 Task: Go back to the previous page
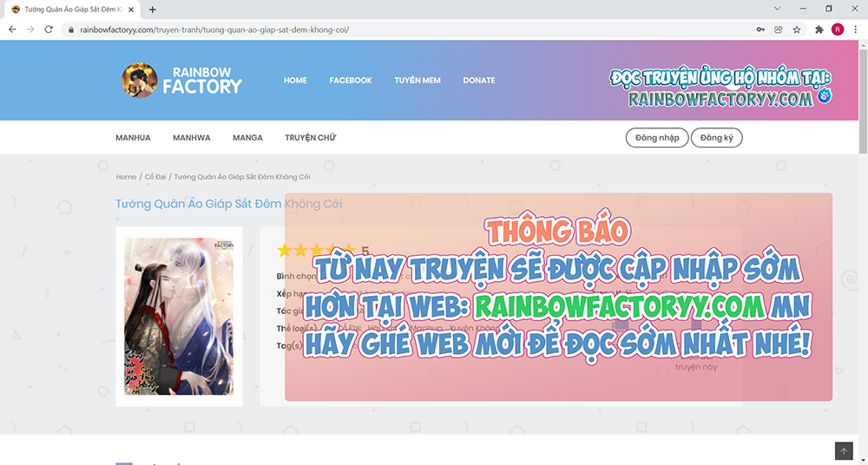click(12, 29)
